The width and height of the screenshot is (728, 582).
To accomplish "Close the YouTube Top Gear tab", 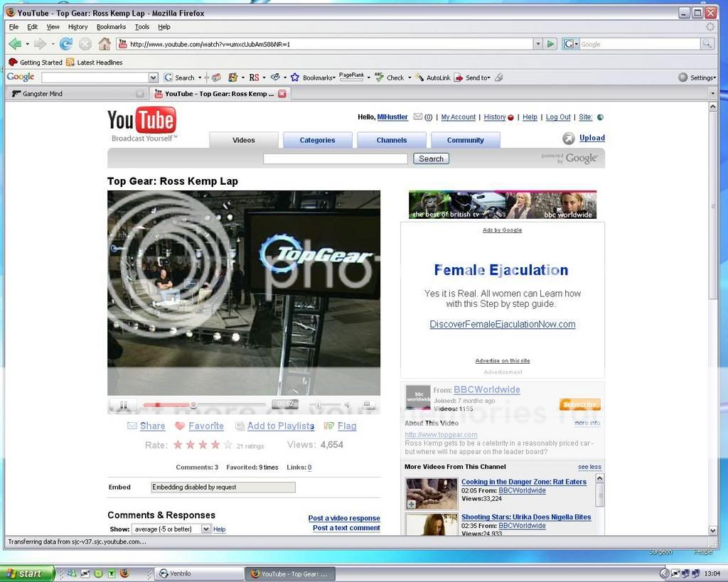I will (282, 94).
